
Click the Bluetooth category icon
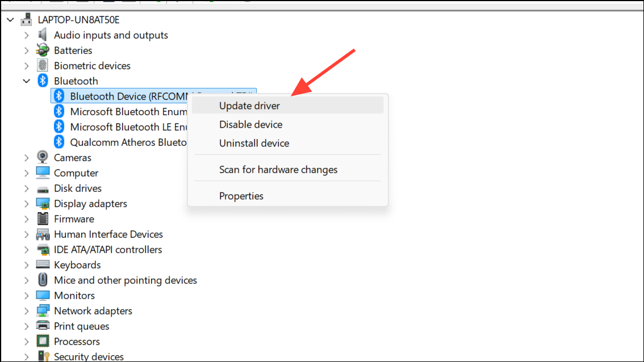[42, 81]
